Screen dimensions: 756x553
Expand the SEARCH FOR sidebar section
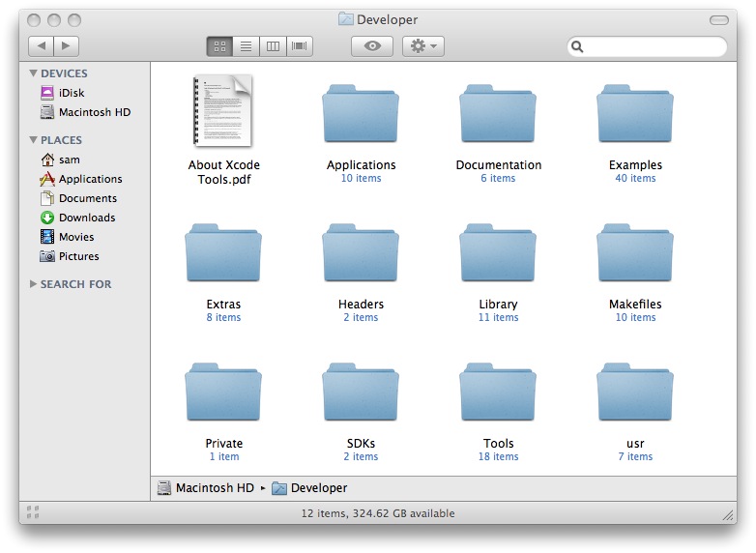click(33, 284)
